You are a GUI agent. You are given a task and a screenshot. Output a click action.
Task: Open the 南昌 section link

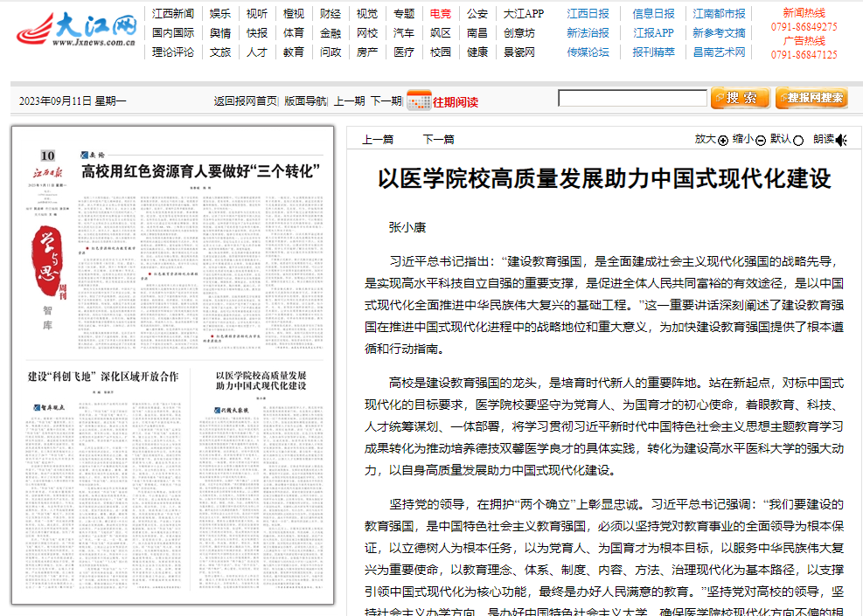[x=477, y=33]
